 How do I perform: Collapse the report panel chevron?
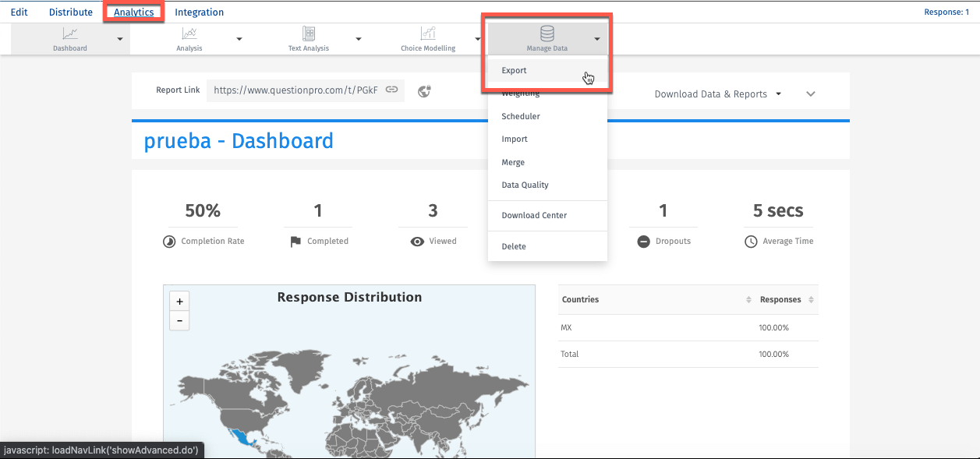point(811,94)
